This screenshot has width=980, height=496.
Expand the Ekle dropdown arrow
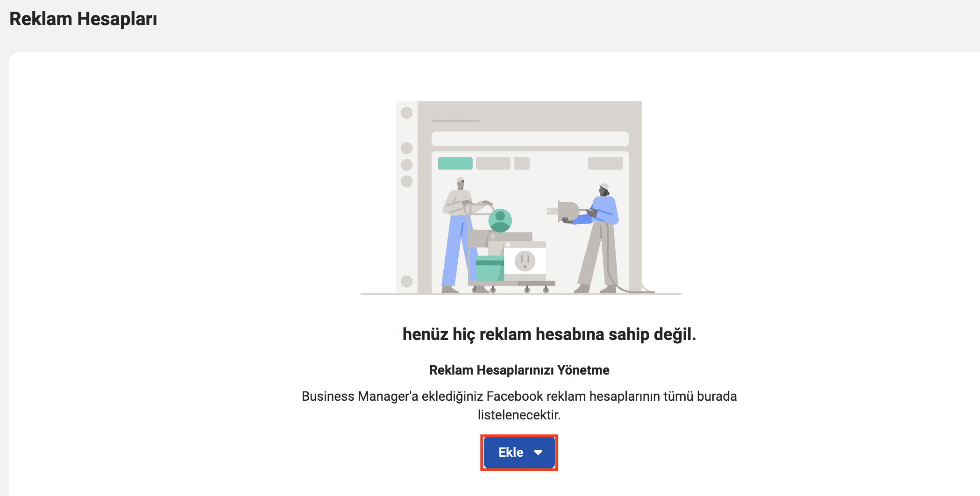(538, 452)
